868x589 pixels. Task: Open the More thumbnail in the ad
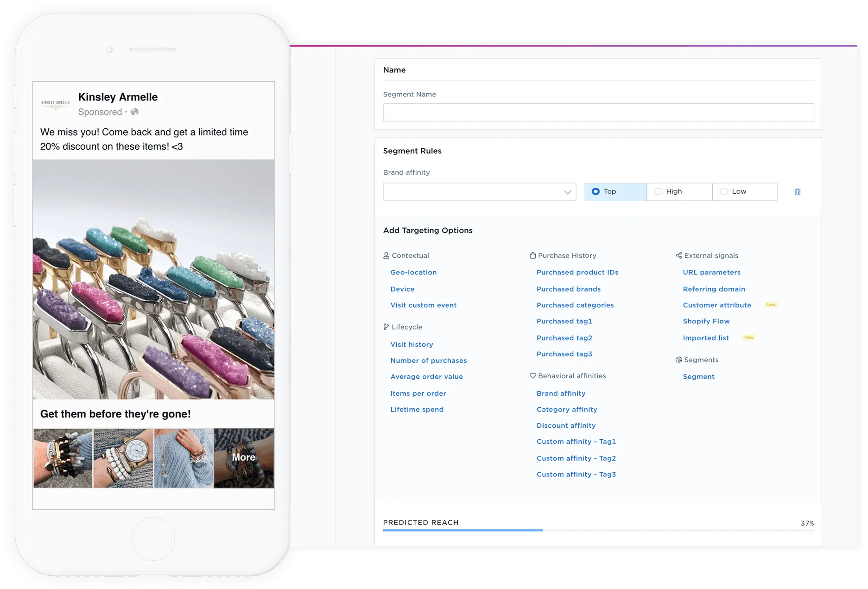244,458
